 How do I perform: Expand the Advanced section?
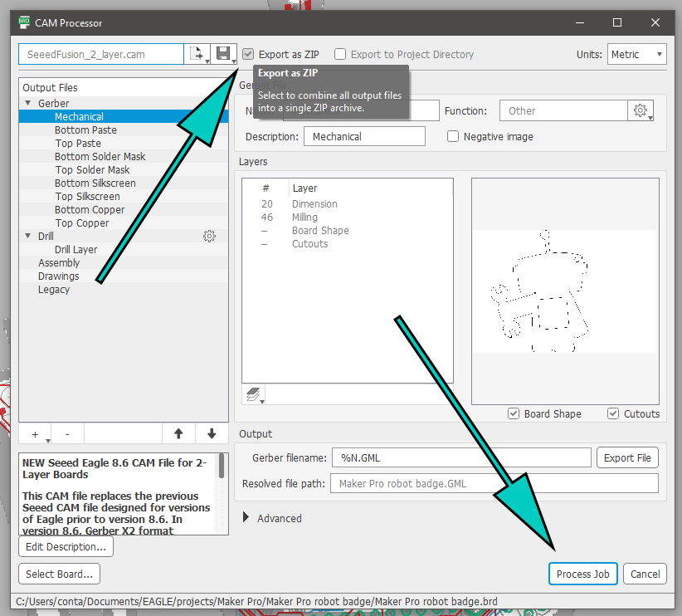tap(247, 518)
